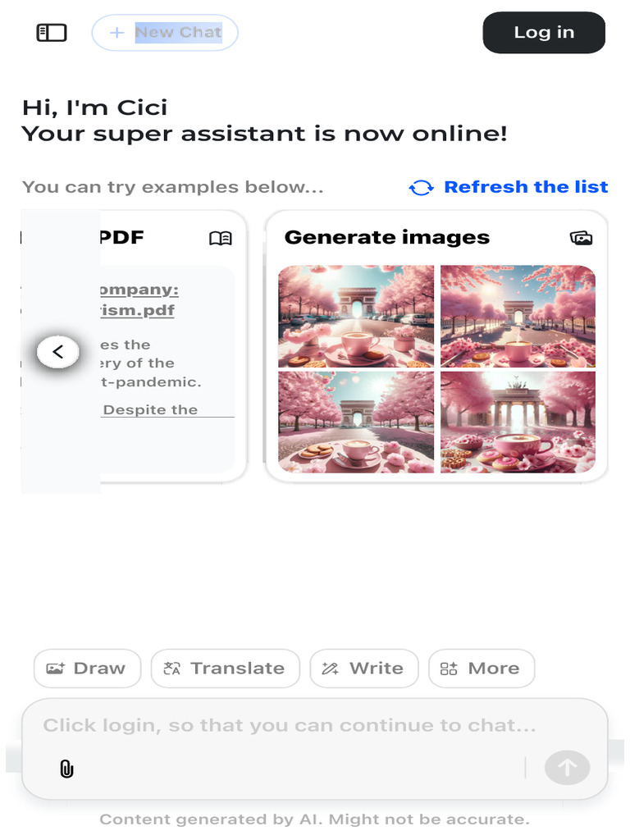Open the More options menu

[481, 668]
